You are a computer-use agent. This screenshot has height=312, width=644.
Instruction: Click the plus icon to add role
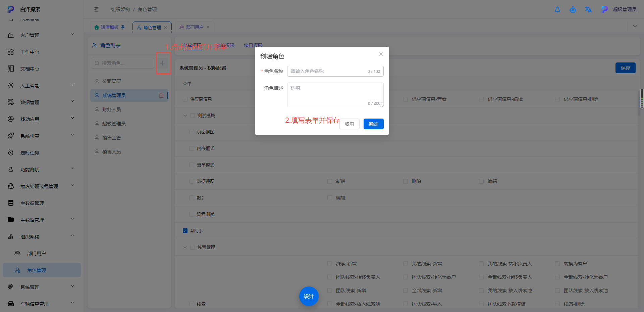162,63
